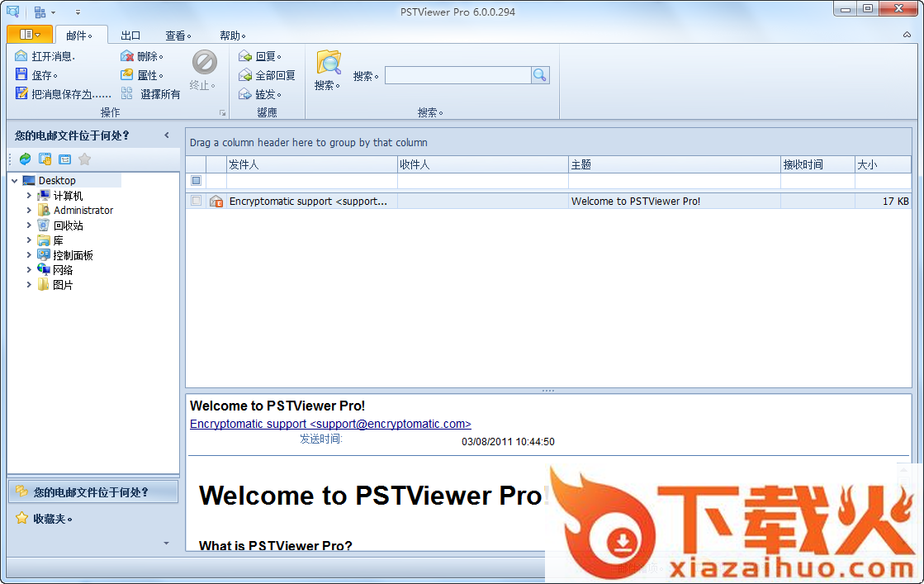The width and height of the screenshot is (924, 584).
Task: Select the 网络 item in tree
Action: [63, 270]
